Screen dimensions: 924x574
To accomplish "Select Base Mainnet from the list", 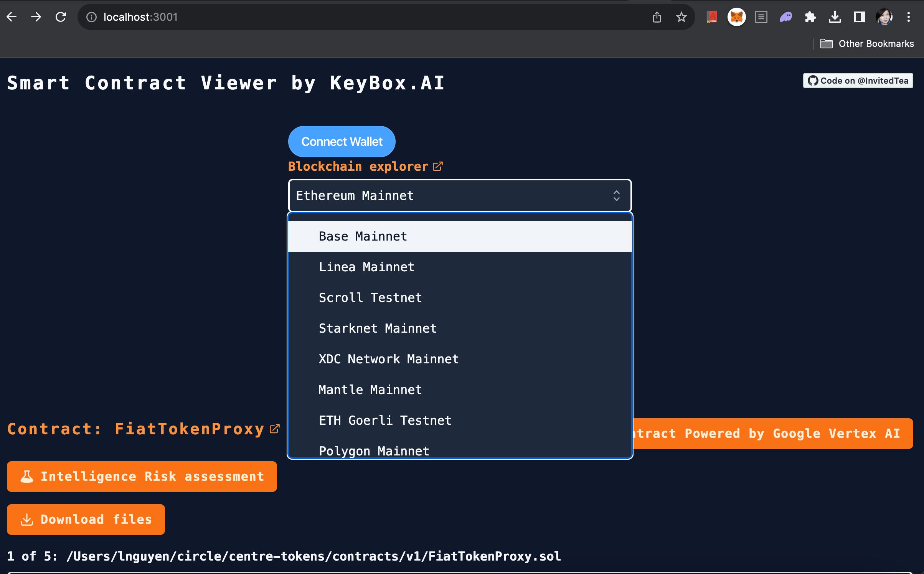I will click(460, 236).
